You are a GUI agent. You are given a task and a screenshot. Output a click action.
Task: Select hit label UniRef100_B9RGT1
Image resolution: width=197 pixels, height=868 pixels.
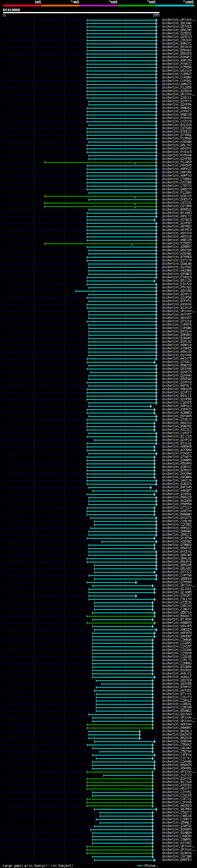point(177,43)
